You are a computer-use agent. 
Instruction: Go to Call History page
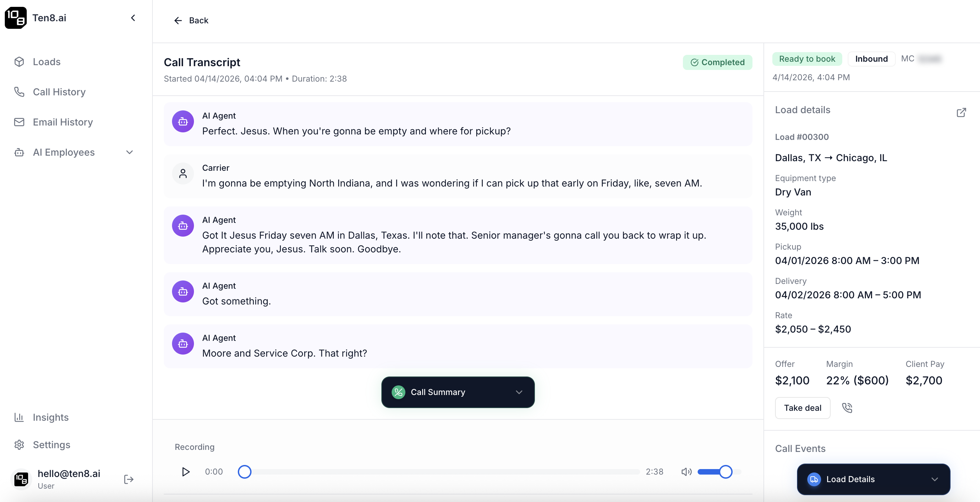[x=59, y=92]
